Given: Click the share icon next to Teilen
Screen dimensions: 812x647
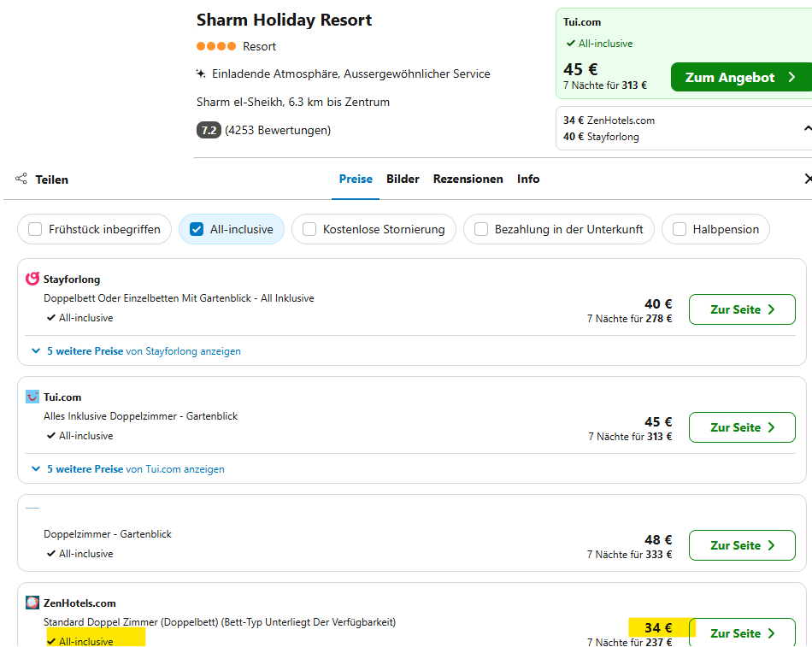Looking at the screenshot, I should click(x=21, y=179).
